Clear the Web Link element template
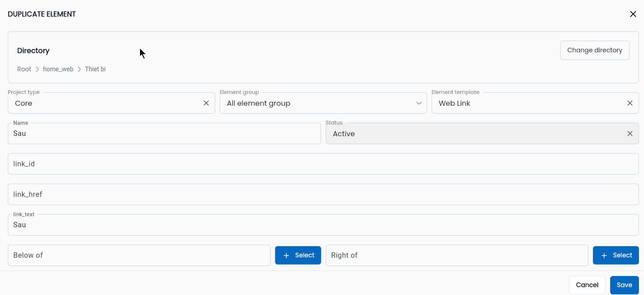Screen dimensions: 644x295 630,103
